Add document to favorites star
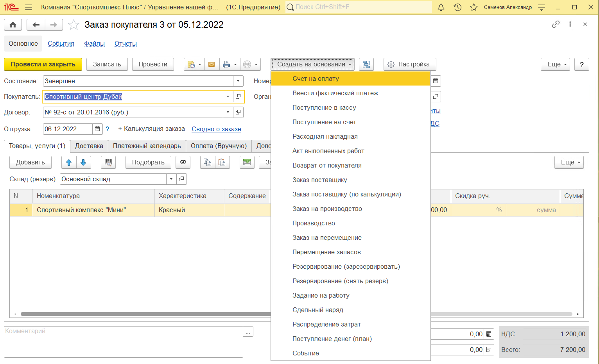Viewport: 599px width, 364px height. point(74,25)
